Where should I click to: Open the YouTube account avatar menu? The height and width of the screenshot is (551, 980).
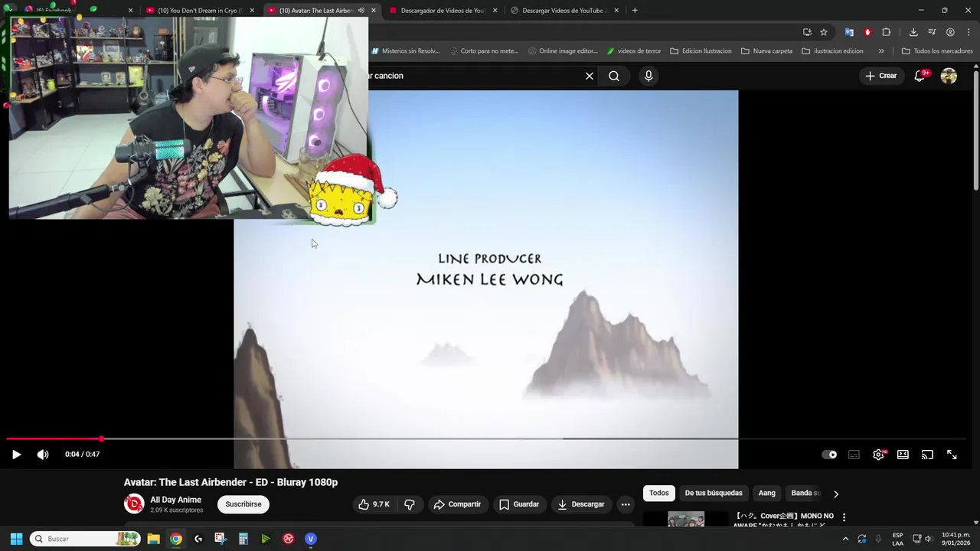pyautogui.click(x=949, y=76)
